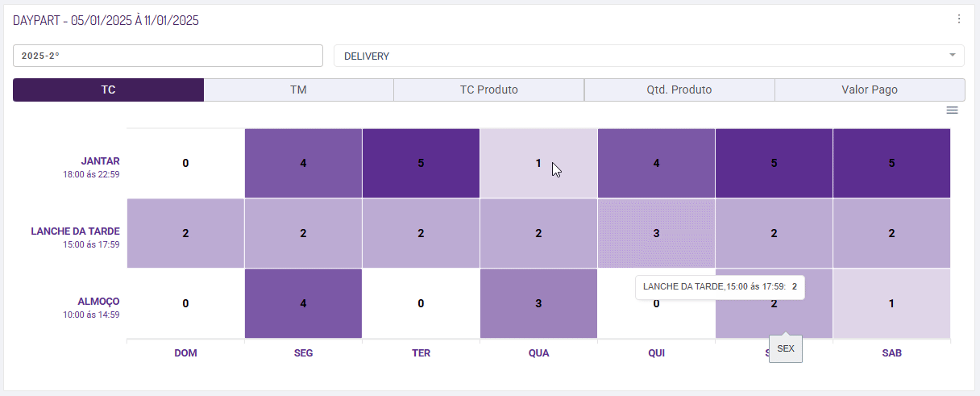Click the JANTAR cell for Monday

303,163
